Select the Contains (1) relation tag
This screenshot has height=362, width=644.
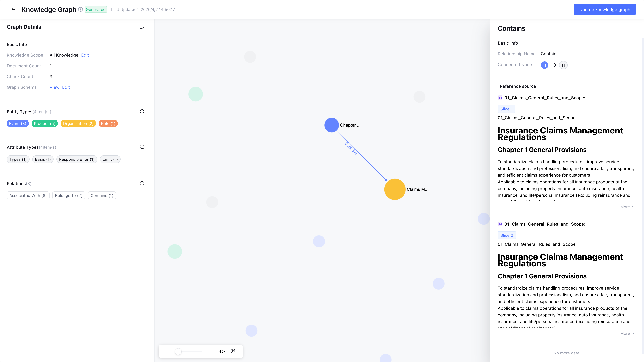102,195
